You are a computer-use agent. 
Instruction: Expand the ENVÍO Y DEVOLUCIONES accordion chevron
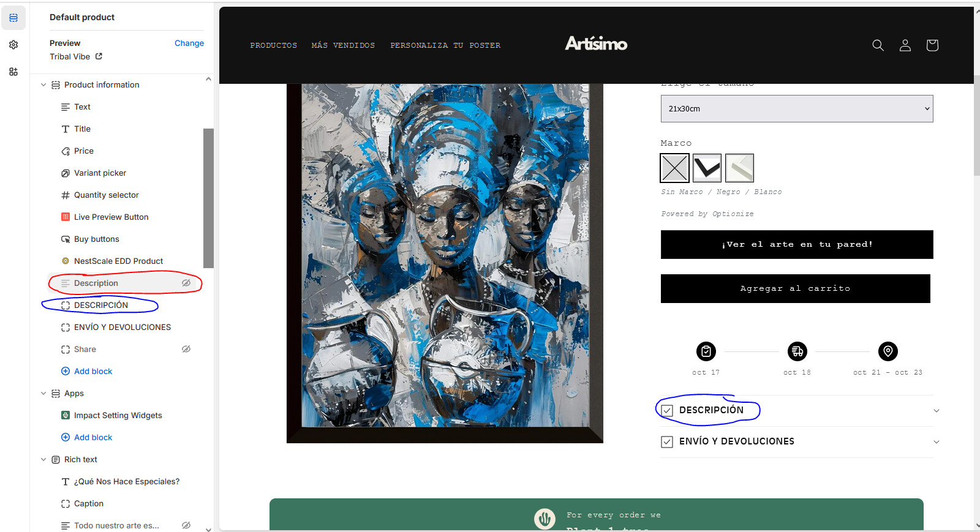(936, 442)
